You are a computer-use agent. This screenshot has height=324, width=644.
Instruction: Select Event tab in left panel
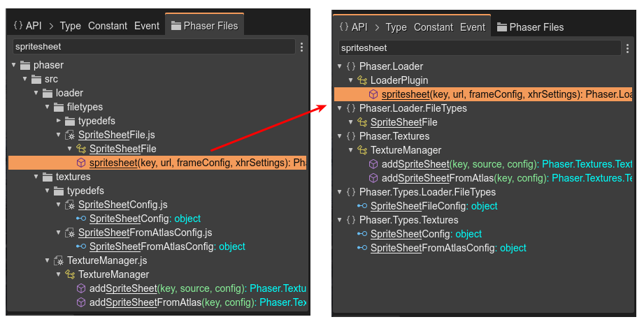pos(147,26)
